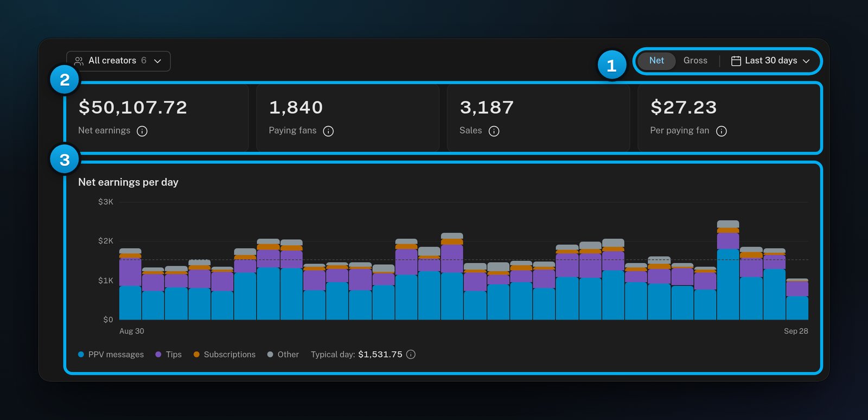Click the $0 axis label
This screenshot has height=420, width=868.
click(108, 320)
